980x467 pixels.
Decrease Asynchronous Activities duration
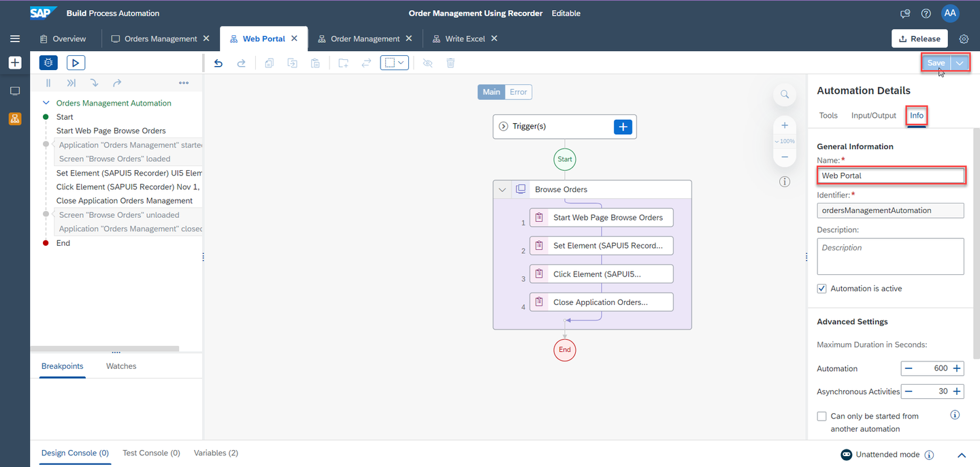point(908,391)
